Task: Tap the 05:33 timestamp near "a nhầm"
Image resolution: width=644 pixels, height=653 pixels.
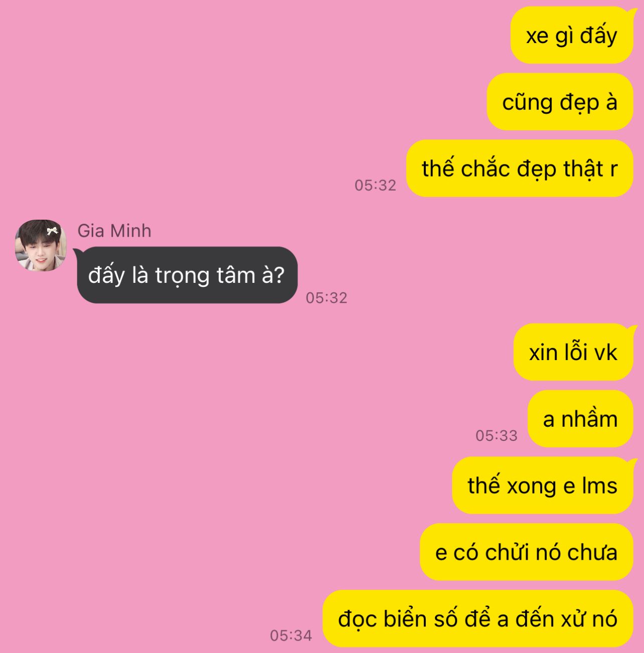Action: (497, 435)
